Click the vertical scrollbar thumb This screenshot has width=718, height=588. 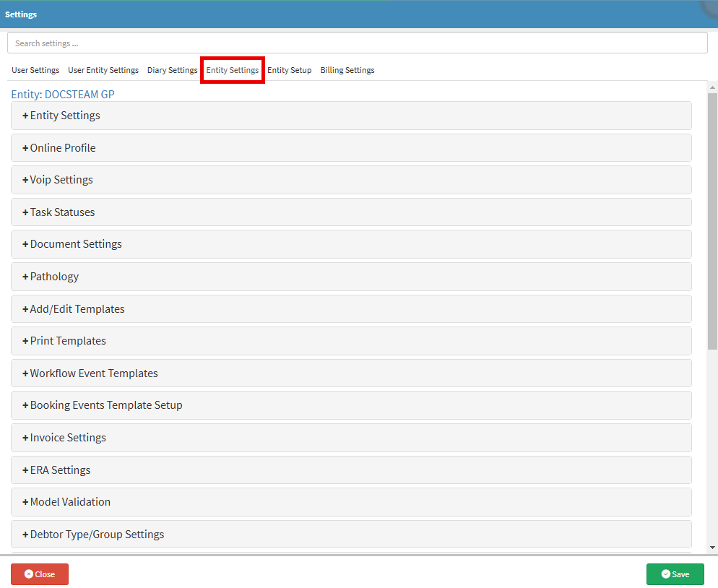click(x=712, y=222)
